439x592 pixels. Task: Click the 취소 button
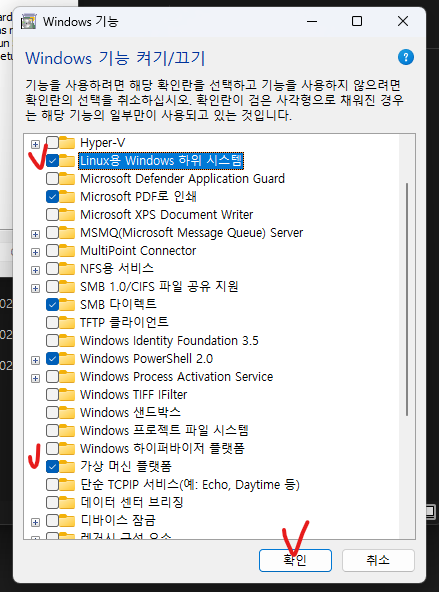pos(378,560)
